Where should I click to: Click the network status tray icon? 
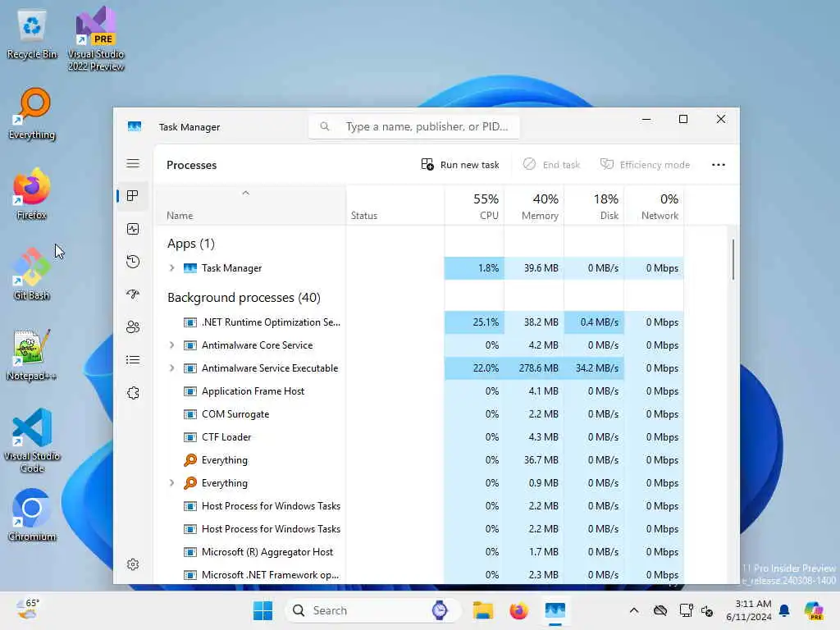coord(686,610)
